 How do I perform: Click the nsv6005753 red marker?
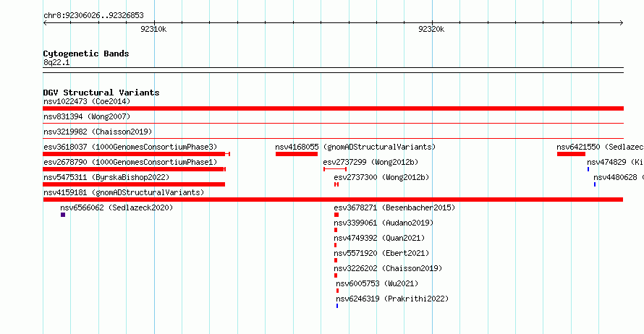338,291
